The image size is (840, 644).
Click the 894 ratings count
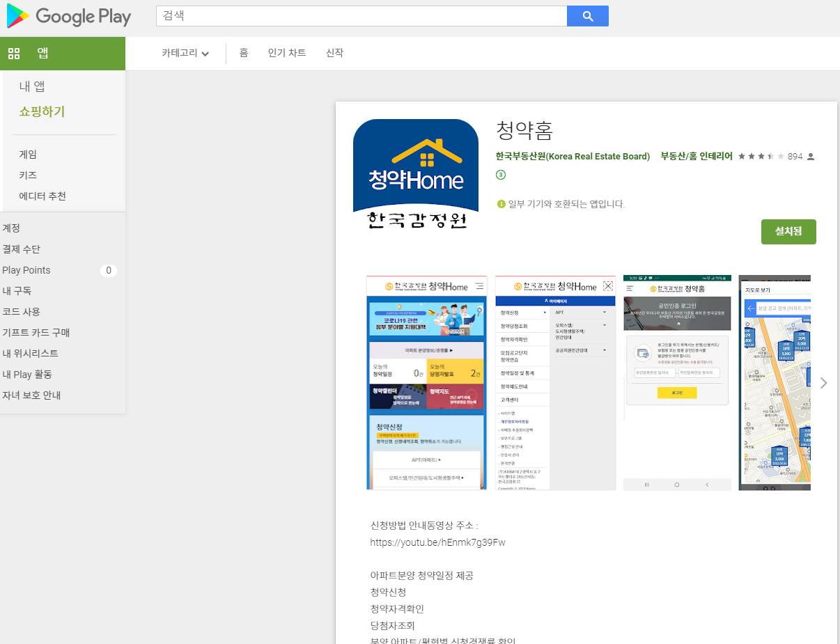tap(795, 157)
